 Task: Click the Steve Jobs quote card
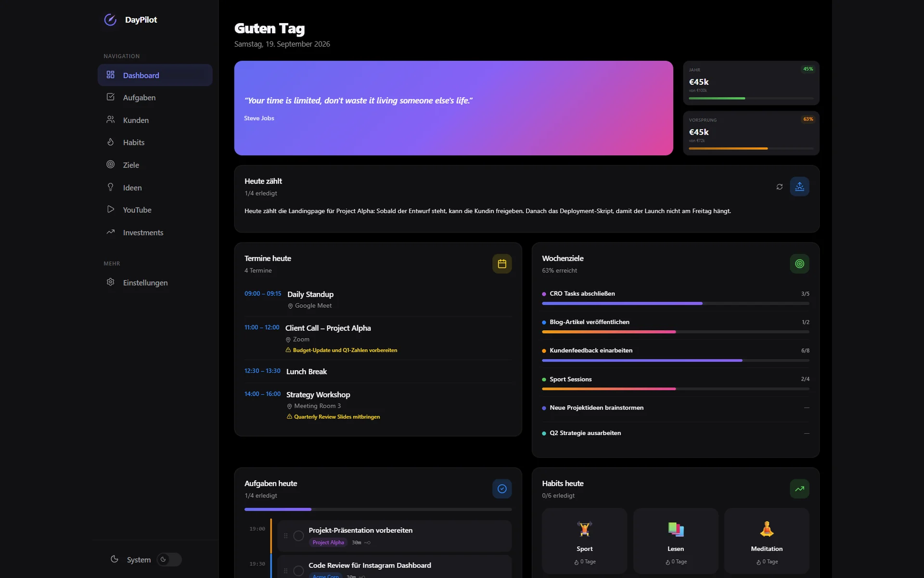pos(453,108)
